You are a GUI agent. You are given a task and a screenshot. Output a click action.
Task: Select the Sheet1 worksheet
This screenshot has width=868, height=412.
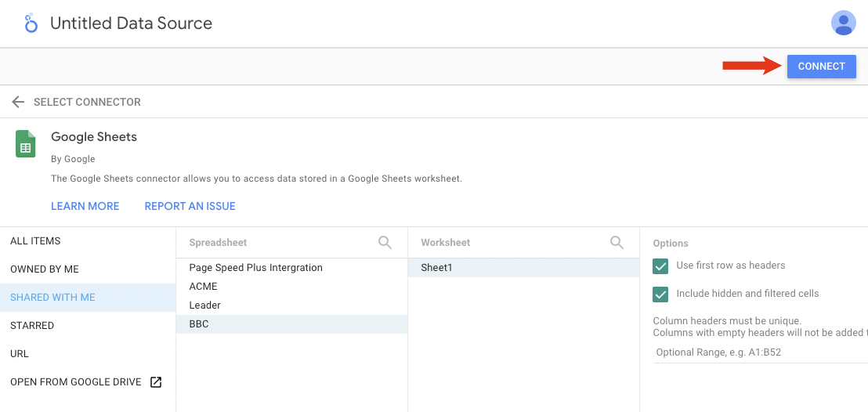click(x=437, y=268)
